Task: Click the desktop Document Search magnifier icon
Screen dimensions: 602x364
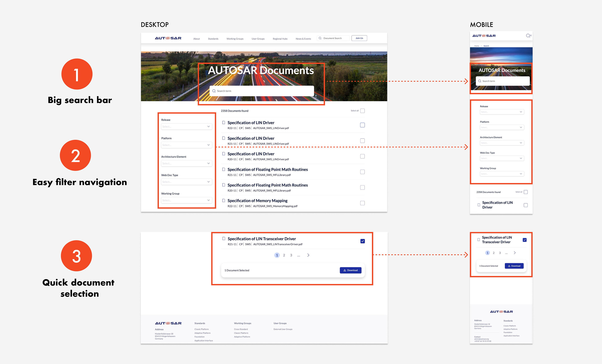Action: [x=320, y=38]
